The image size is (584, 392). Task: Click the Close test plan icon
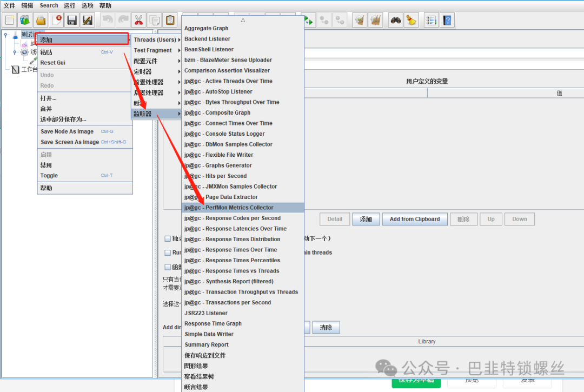(x=57, y=20)
